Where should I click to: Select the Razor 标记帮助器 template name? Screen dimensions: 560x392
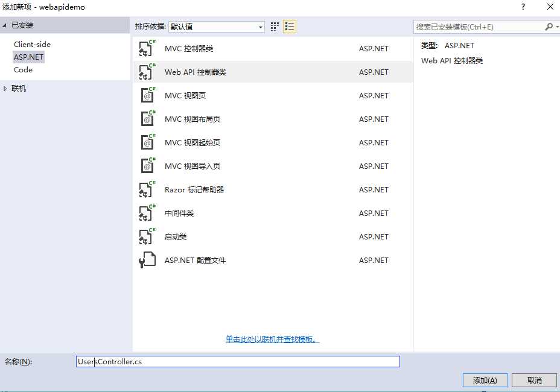(194, 190)
